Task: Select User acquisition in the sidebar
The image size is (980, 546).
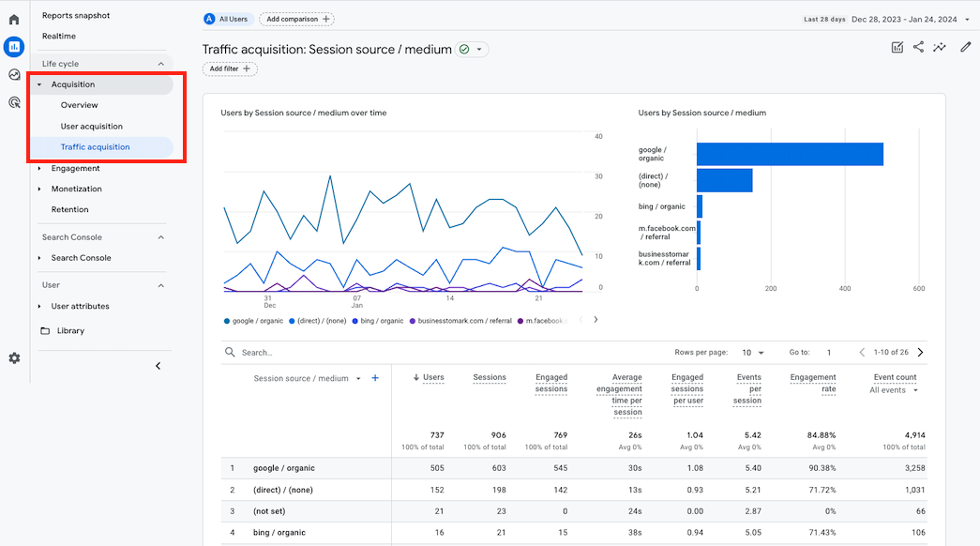Action: pyautogui.click(x=90, y=126)
